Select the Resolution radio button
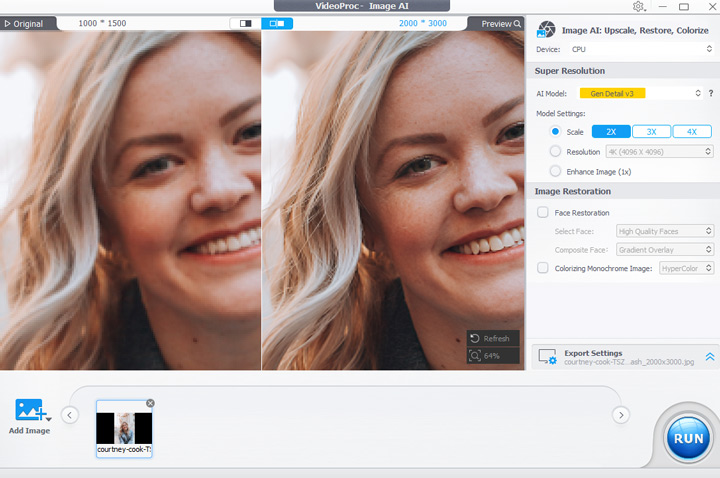 coord(555,151)
